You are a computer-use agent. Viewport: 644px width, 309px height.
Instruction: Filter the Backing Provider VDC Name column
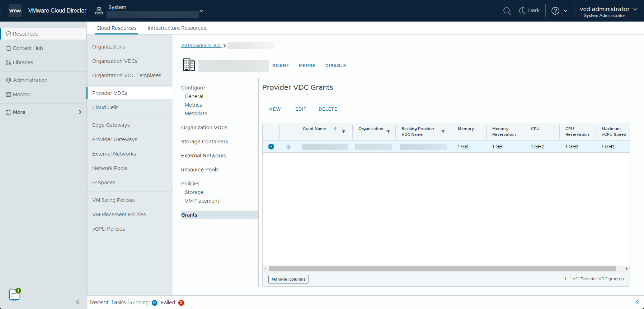pos(443,132)
